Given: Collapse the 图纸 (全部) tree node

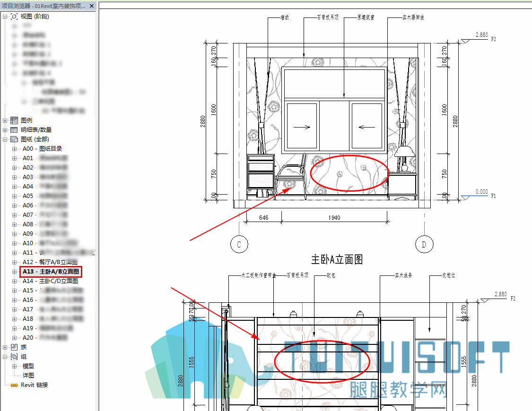Looking at the screenshot, I should pyautogui.click(x=5, y=139).
